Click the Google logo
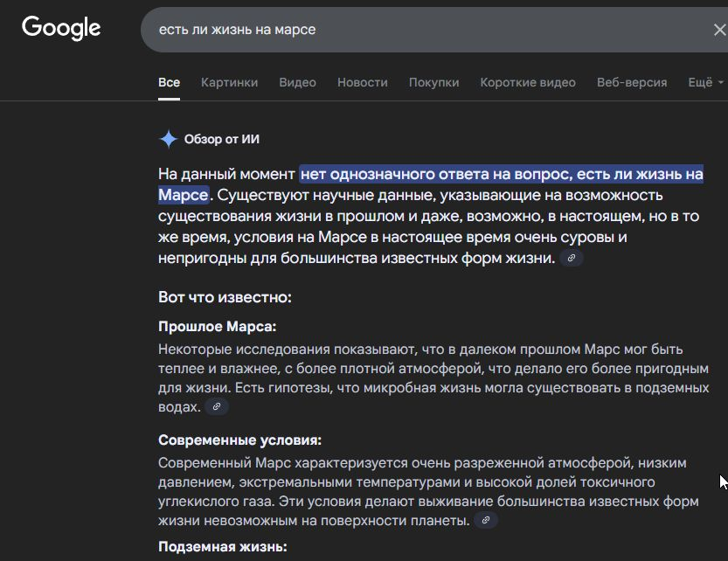Screen dimensions: 728x561 tap(60, 28)
